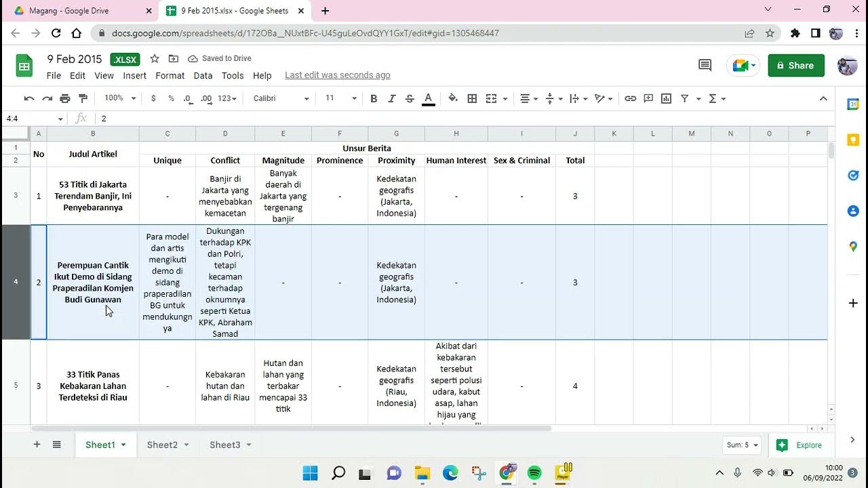
Task: Expand the Calibri font dropdown
Action: point(281,98)
